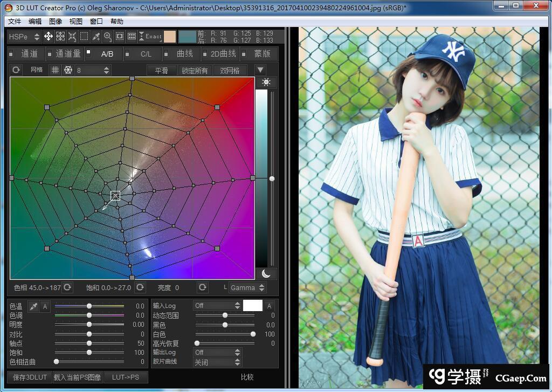Open the Gamma dropdown

[247, 287]
